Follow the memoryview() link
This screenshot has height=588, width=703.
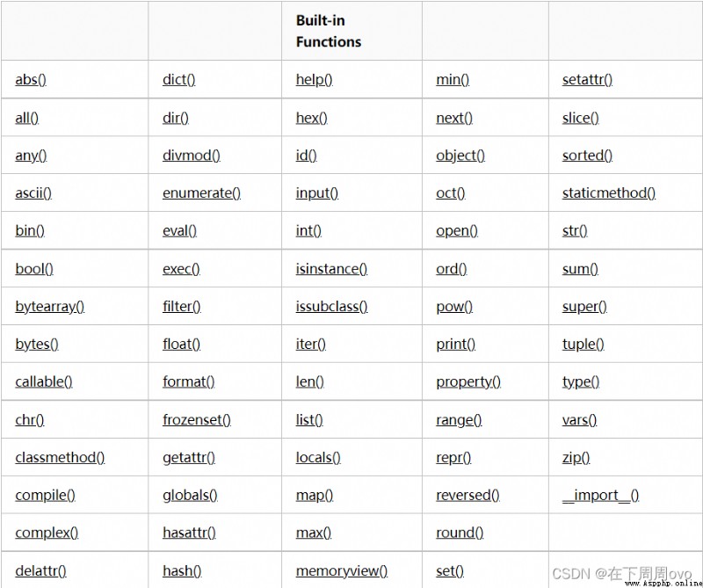pos(342,571)
